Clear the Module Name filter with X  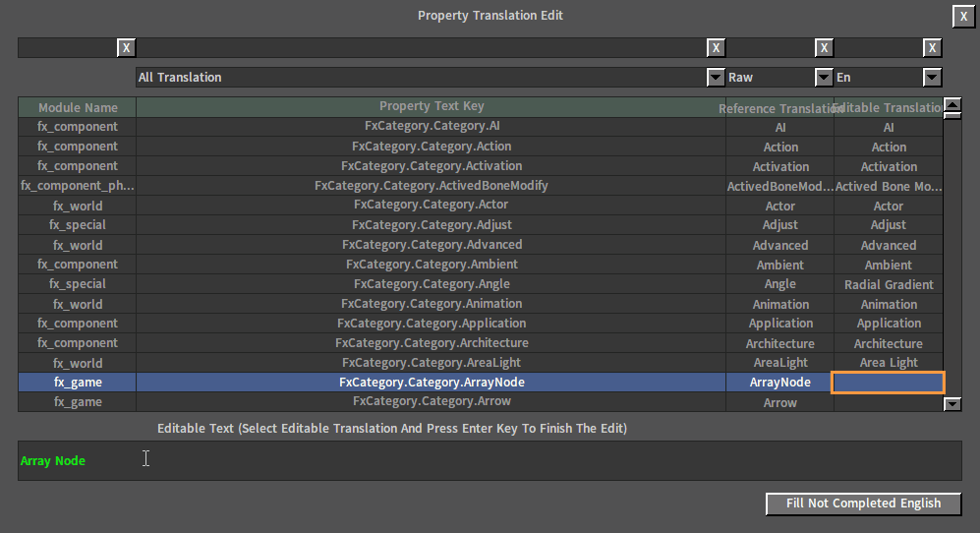coord(126,47)
